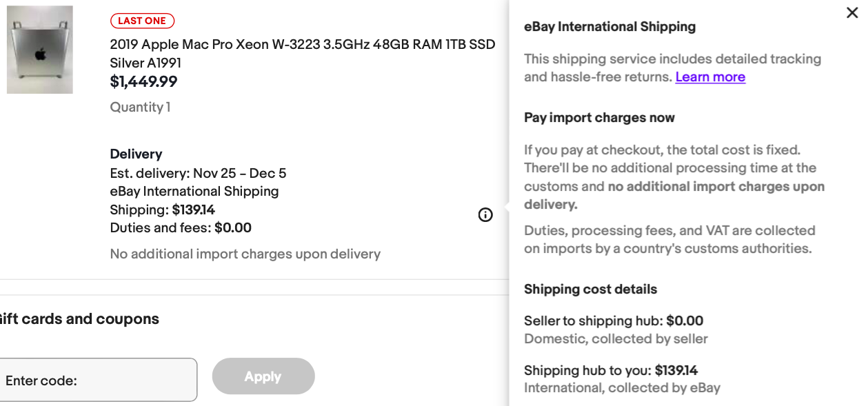The height and width of the screenshot is (406, 868).
Task: Click the shipping info circle icon
Action: [485, 215]
